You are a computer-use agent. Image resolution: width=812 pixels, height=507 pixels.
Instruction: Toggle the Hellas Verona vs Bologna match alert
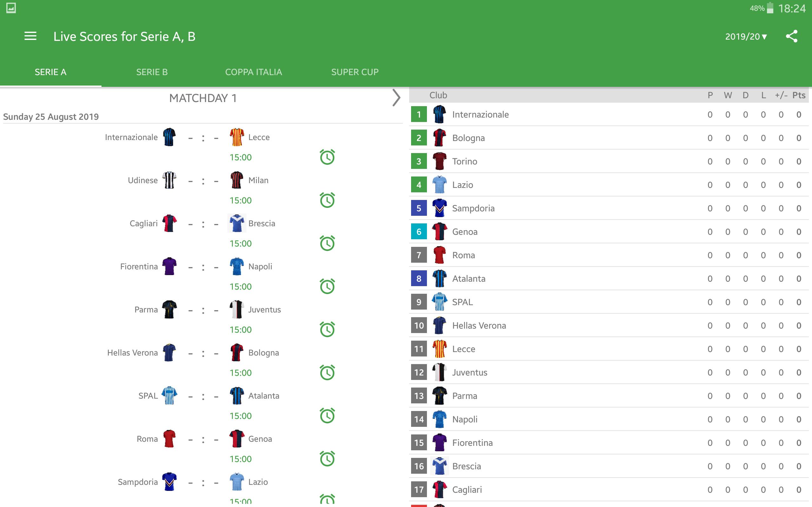point(327,372)
